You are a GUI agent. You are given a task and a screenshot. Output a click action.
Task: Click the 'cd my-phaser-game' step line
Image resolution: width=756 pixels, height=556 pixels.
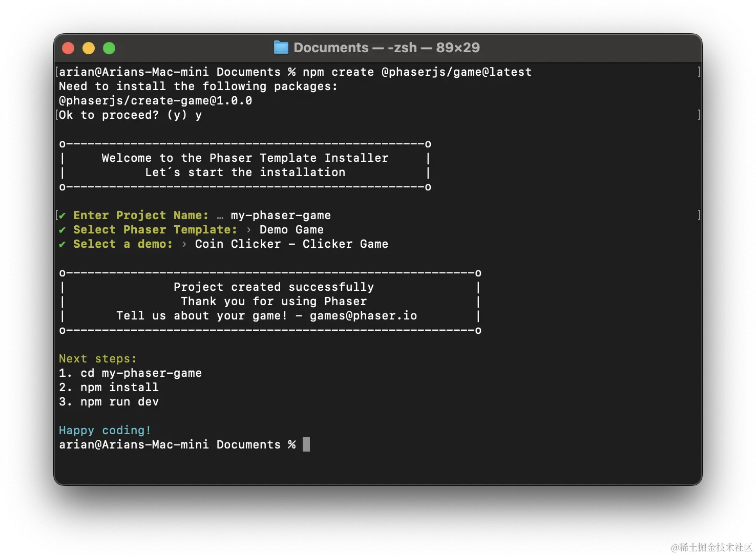tap(141, 373)
